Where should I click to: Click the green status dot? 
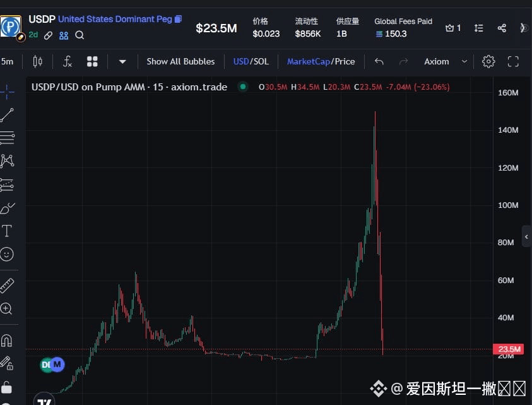point(242,87)
